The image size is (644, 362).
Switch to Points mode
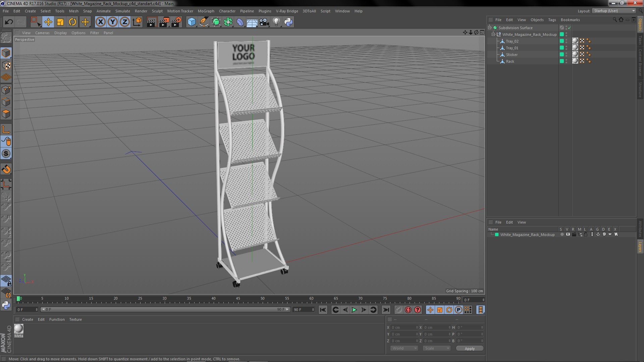6,90
